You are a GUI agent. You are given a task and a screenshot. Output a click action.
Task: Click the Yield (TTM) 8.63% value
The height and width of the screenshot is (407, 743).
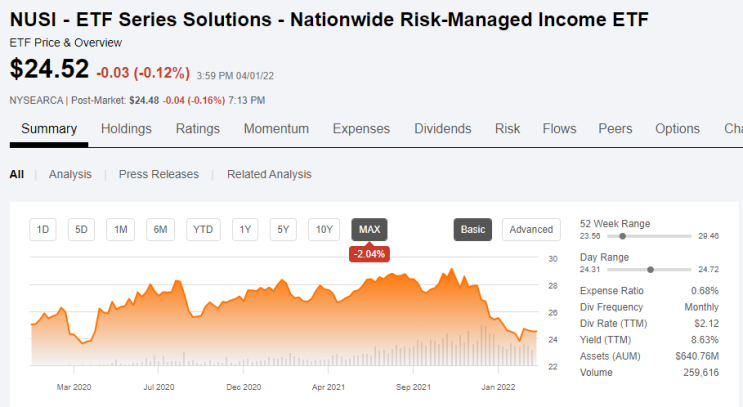point(705,340)
